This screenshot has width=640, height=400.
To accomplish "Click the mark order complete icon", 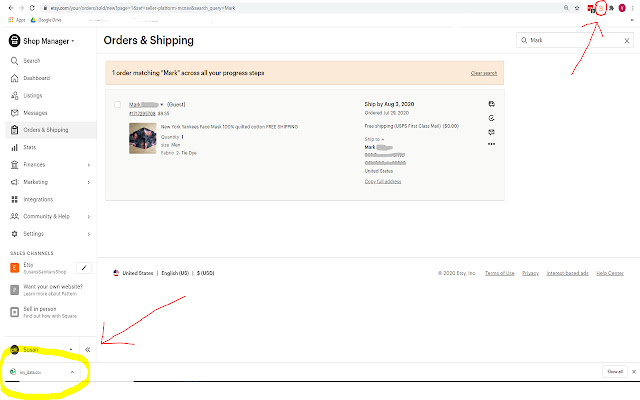I will [491, 117].
